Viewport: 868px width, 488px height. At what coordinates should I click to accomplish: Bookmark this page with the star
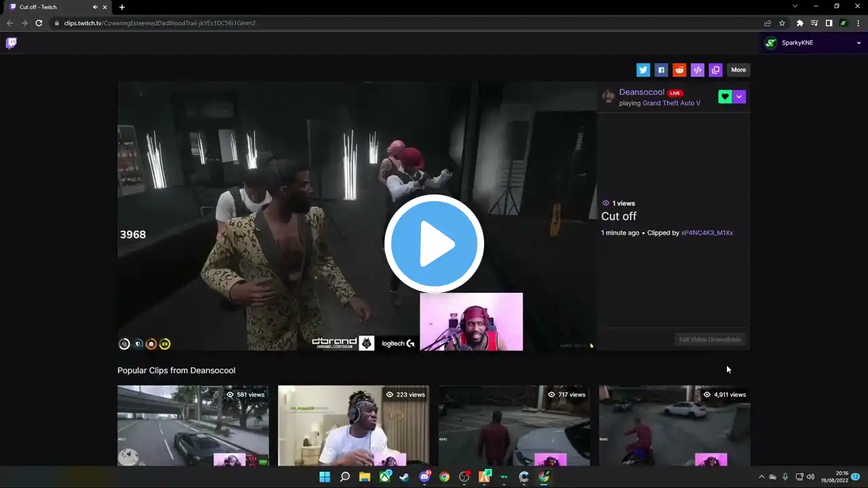coord(782,23)
